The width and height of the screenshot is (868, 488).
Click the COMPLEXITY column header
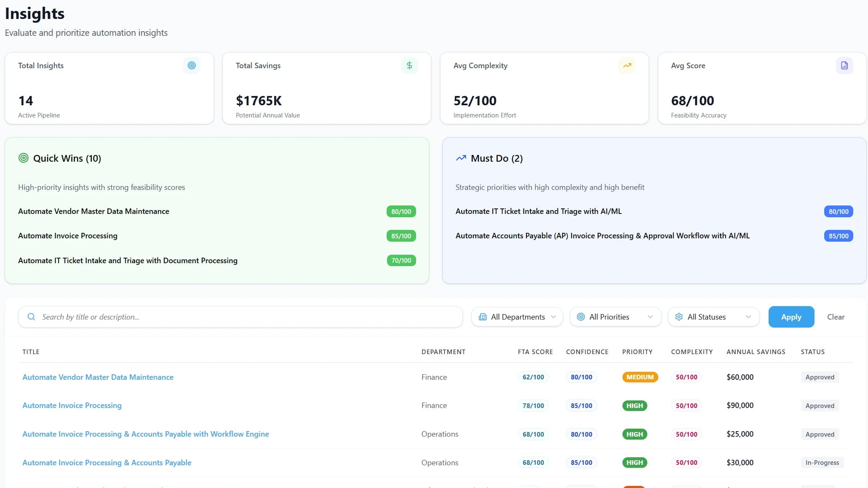[x=692, y=352]
